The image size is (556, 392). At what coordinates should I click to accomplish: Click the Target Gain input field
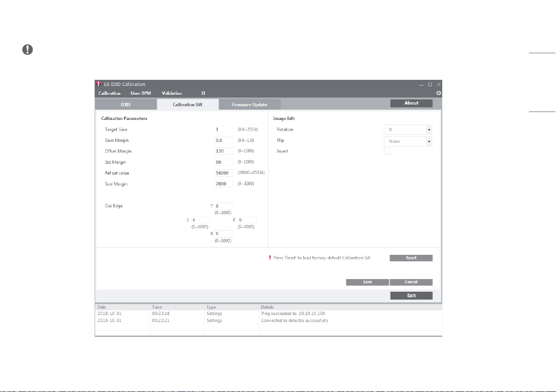224,129
